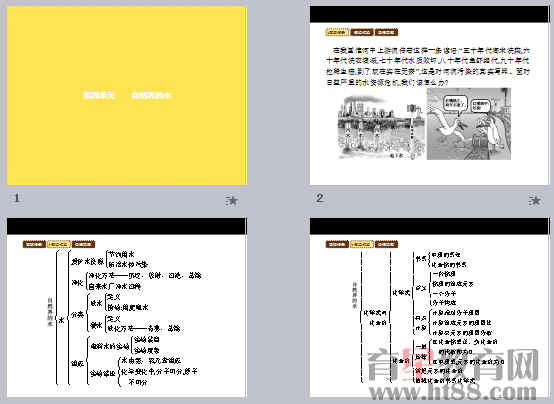Select slide 2 with the pollution cartoons
Viewport: 554px width, 404px height.
(x=430, y=95)
